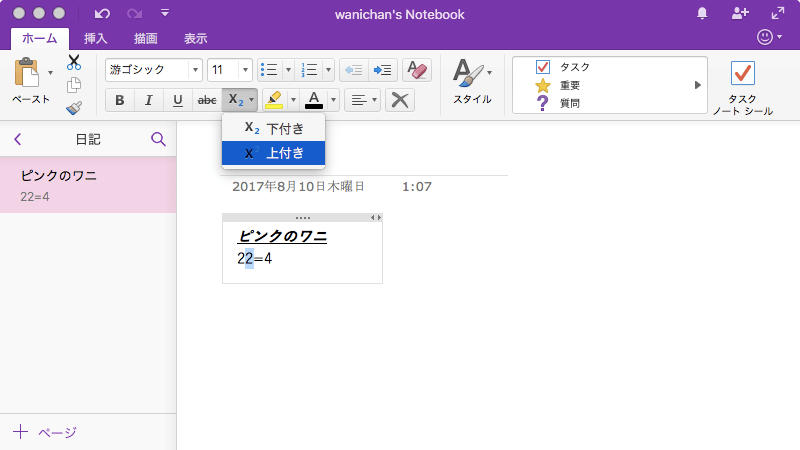
Task: Open bullet style dropdown arrow
Action: coord(288,70)
